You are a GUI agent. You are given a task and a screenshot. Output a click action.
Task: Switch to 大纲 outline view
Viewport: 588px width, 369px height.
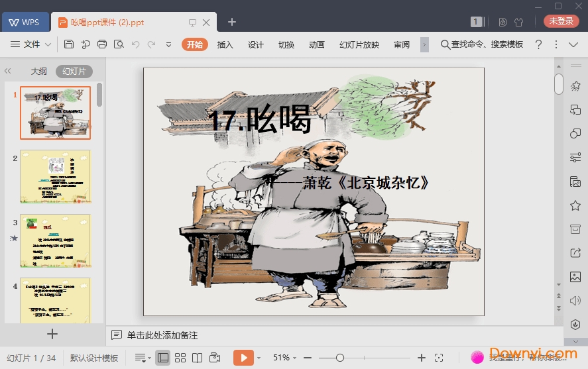[x=38, y=71]
